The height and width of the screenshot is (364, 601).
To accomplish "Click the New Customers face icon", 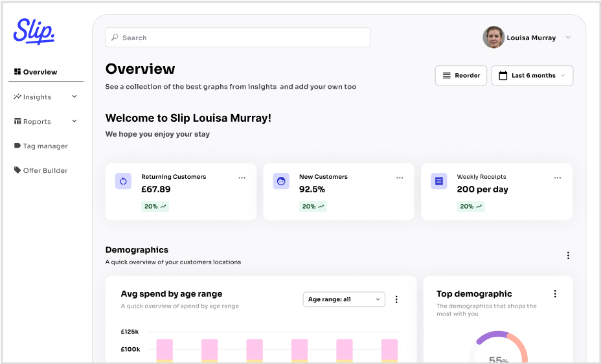I will [281, 181].
